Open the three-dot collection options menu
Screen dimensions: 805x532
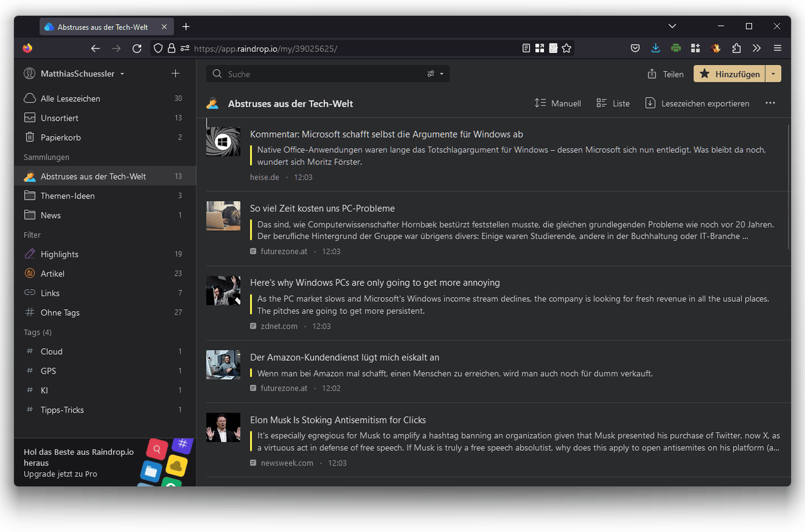coord(770,103)
